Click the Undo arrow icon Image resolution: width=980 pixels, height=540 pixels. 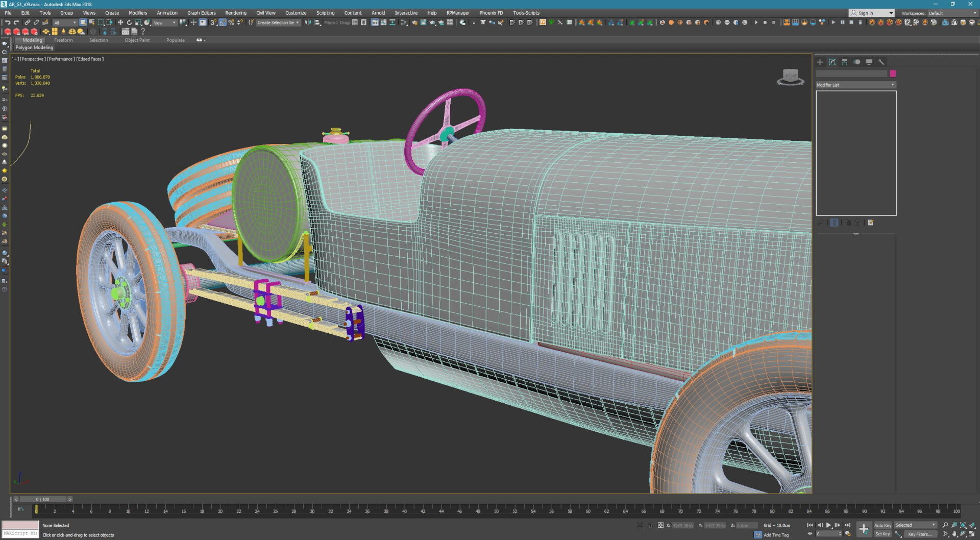[7, 22]
